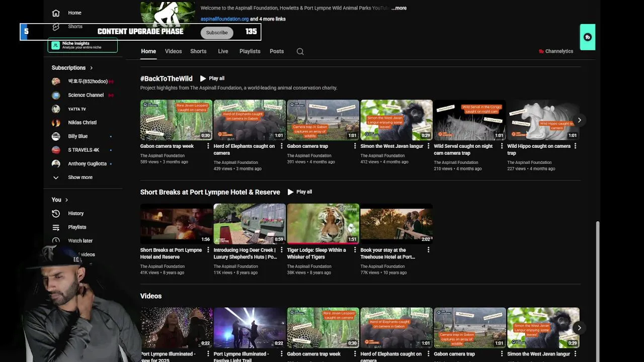The width and height of the screenshot is (644, 362).
Task: Open Introducing Hog Deer Creek thumbnail
Action: tap(250, 223)
